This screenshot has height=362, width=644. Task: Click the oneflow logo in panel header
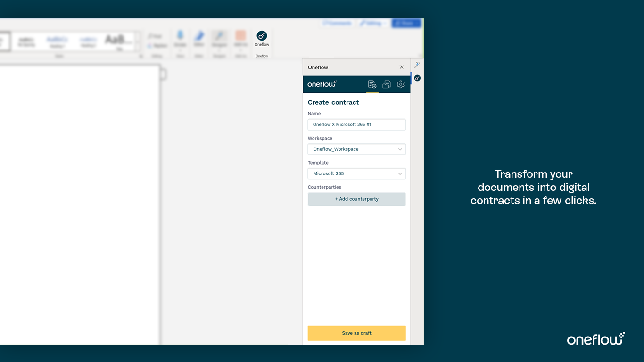pyautogui.click(x=322, y=84)
